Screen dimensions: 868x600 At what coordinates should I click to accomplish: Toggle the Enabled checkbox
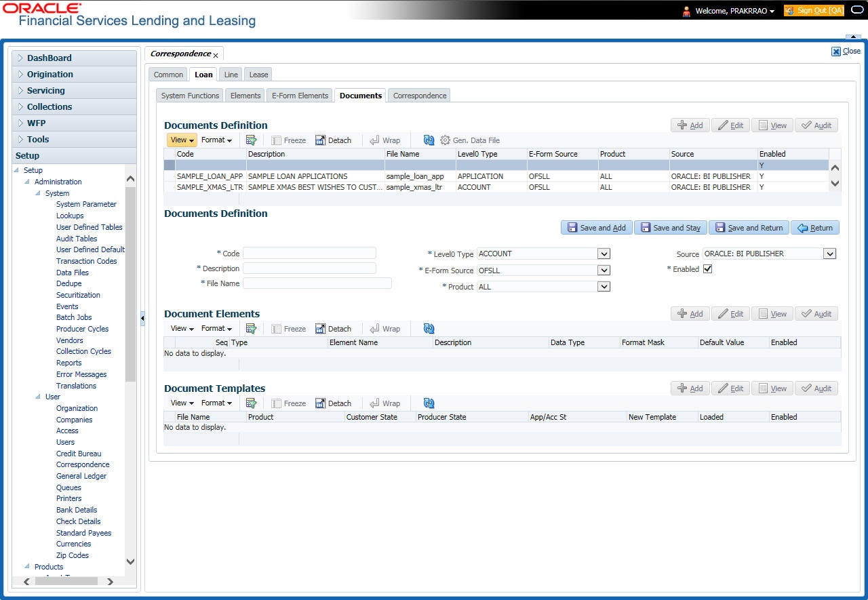click(x=708, y=268)
